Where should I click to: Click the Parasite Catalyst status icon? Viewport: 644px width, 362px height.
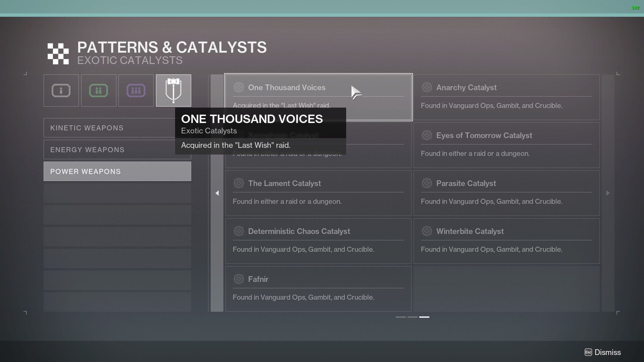pyautogui.click(x=427, y=183)
